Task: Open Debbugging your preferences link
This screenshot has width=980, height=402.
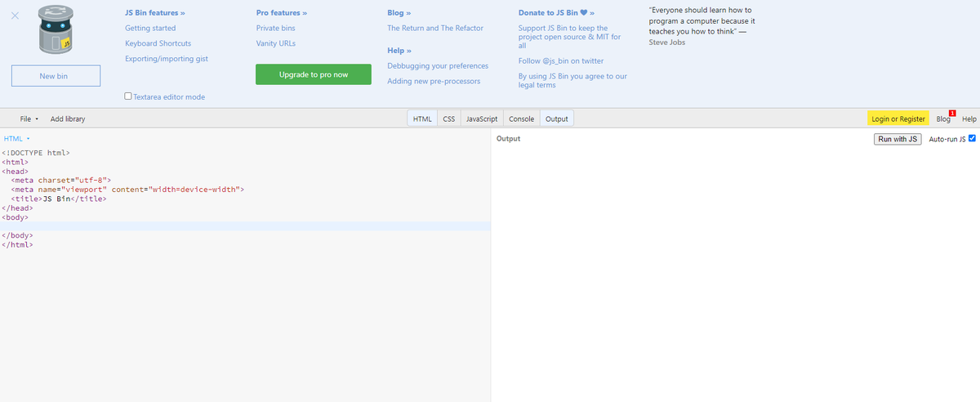Action: 438,65
